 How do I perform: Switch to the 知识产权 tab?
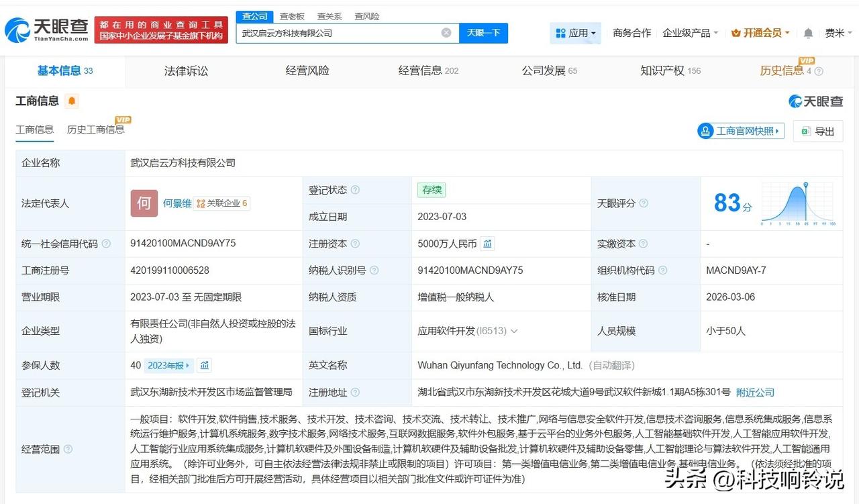(x=670, y=70)
